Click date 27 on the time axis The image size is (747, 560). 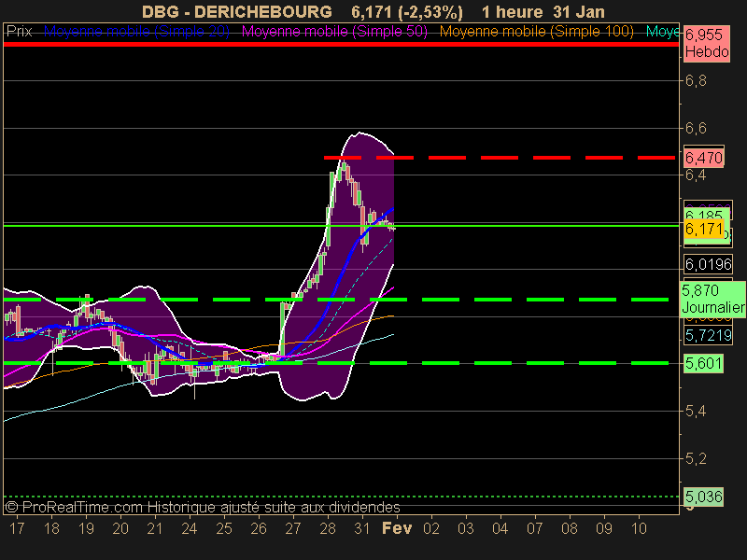293,528
